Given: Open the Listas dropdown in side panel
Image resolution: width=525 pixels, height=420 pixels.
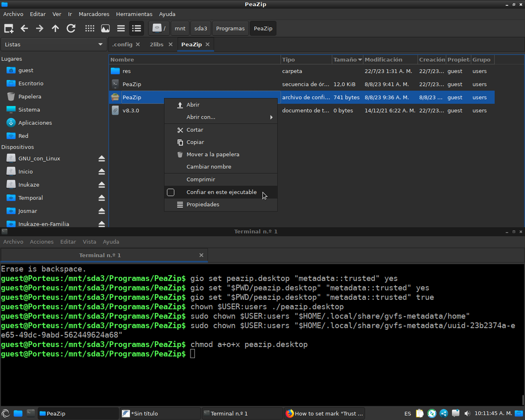Looking at the screenshot, I should coord(54,45).
